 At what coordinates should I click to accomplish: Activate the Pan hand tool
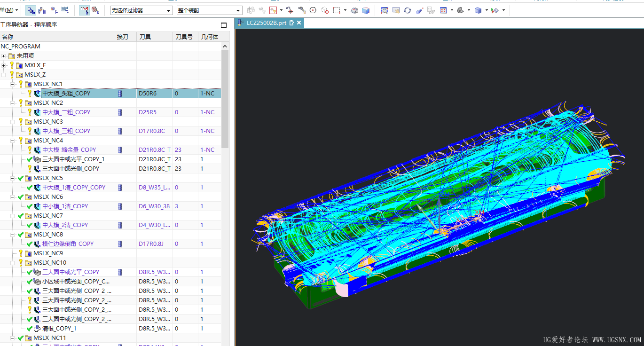(396, 10)
